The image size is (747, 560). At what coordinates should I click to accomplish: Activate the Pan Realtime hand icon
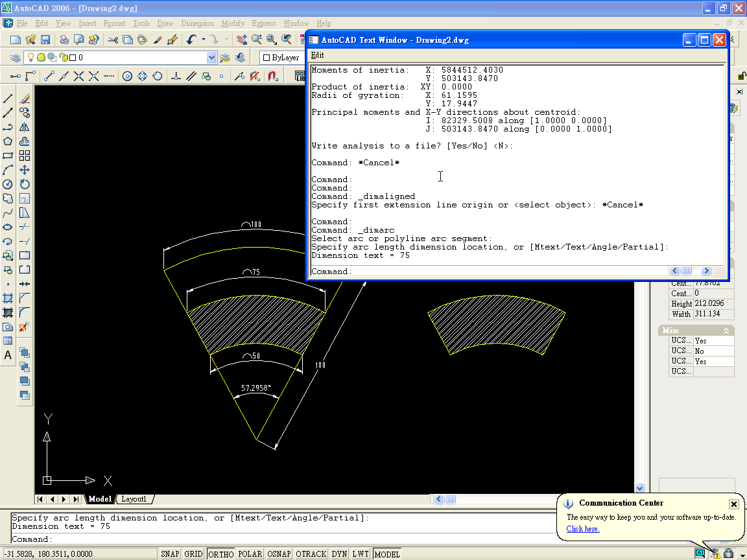tap(242, 40)
